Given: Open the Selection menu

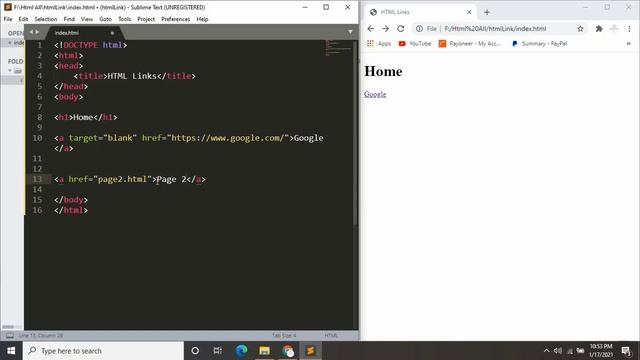Looking at the screenshot, I should point(46,19).
